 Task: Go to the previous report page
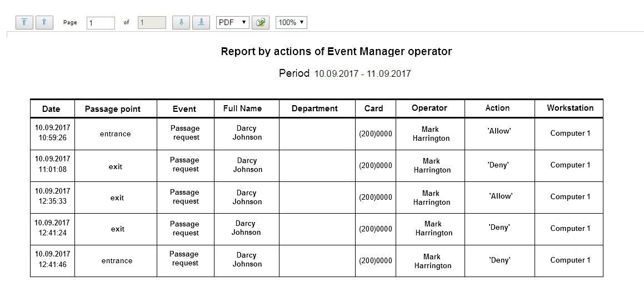point(44,22)
